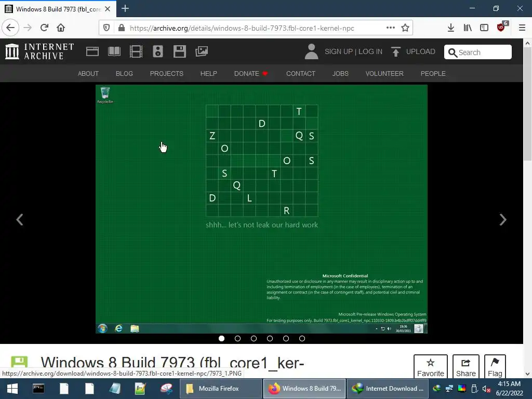The image size is (532, 399).
Task: Open page actions three-dot menu
Action: (x=391, y=28)
